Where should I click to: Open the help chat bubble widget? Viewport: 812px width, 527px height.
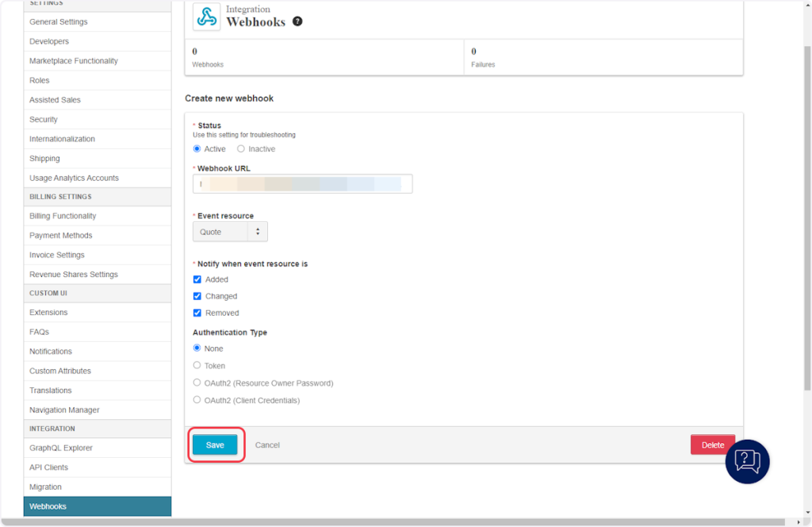[747, 461]
